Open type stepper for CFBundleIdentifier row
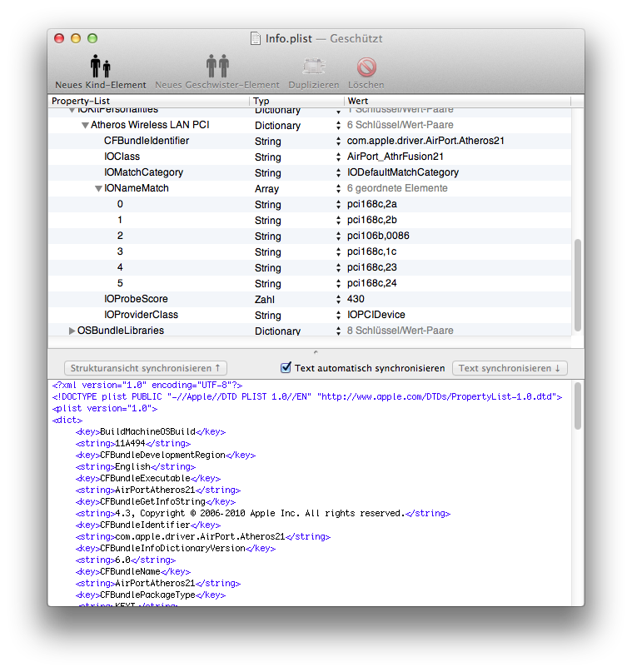The image size is (632, 672). pyautogui.click(x=339, y=141)
